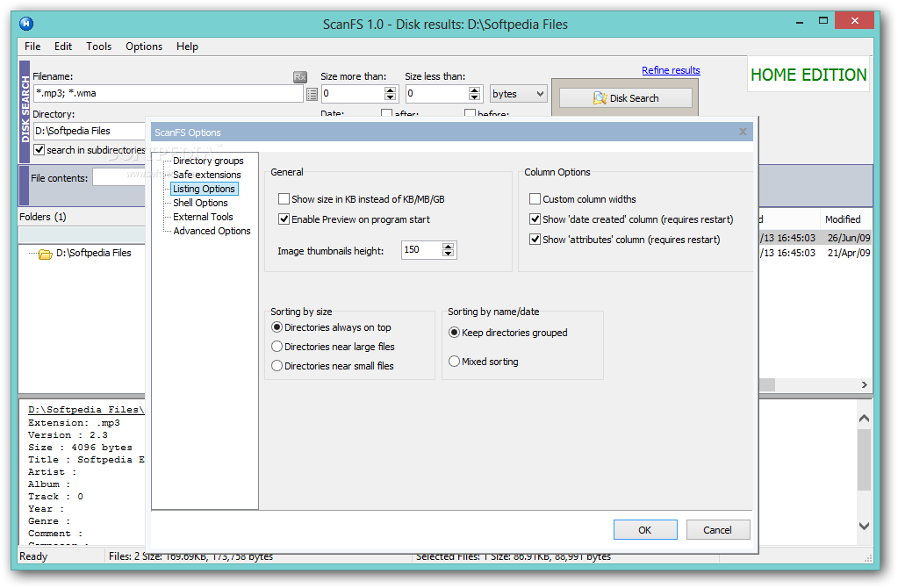Viewport: 898px width, 588px height.
Task: Select result row modified 21/Apr/09
Action: 815,253
